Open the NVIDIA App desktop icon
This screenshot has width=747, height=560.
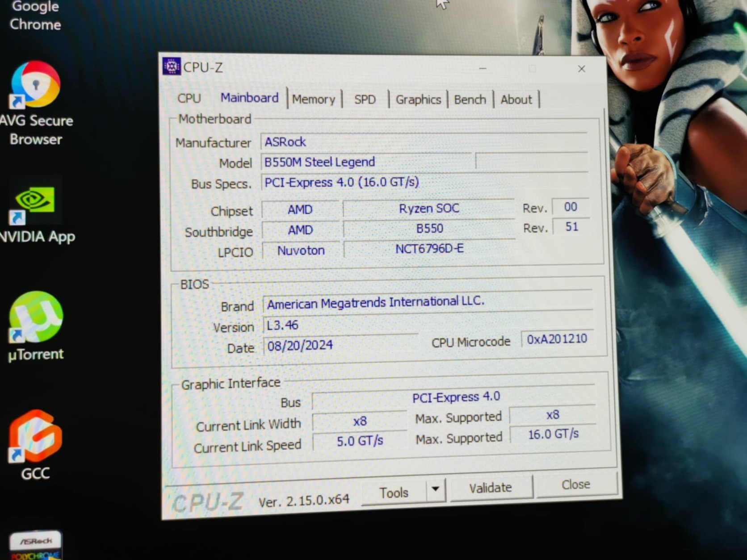tap(36, 210)
